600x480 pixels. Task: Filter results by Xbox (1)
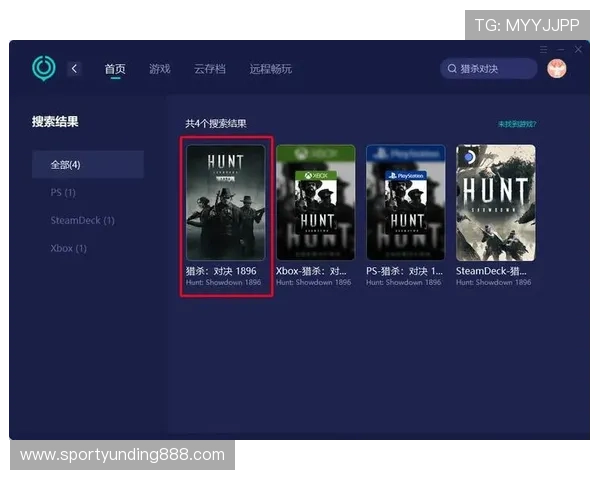69,248
